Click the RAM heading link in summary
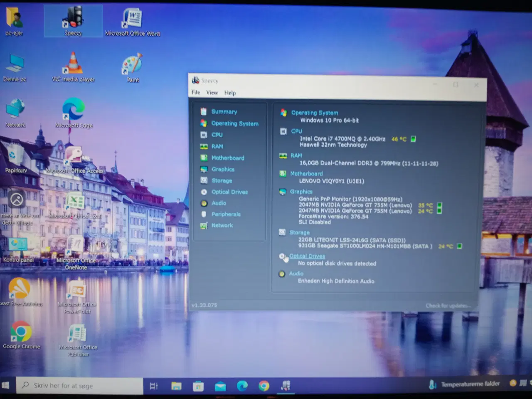This screenshot has width=532, height=399. point(296,155)
